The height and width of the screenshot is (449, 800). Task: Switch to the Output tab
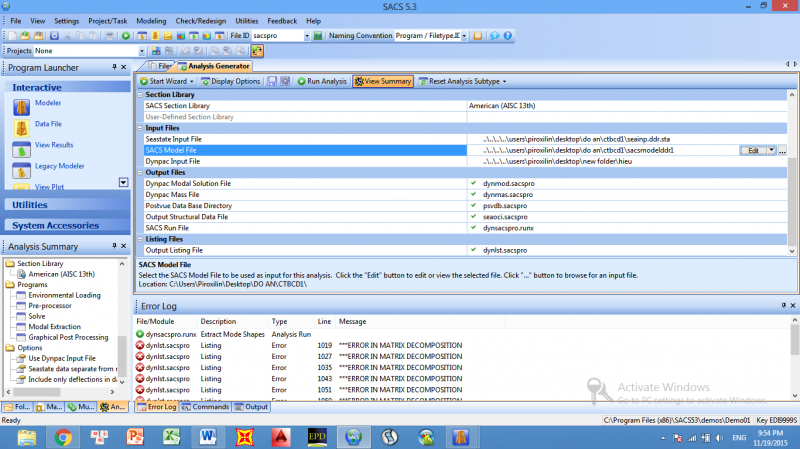[x=251, y=407]
